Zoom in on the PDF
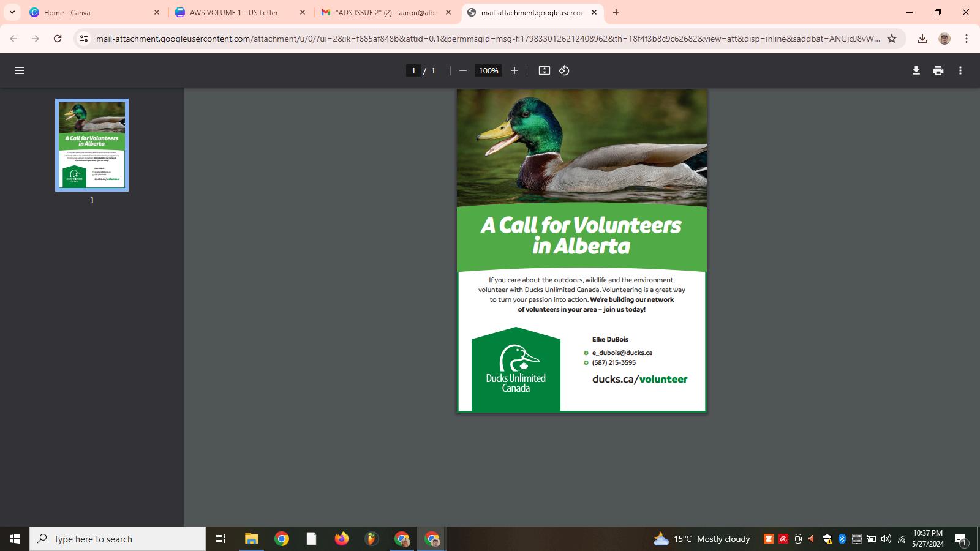Screen dimensions: 980x551 514,70
